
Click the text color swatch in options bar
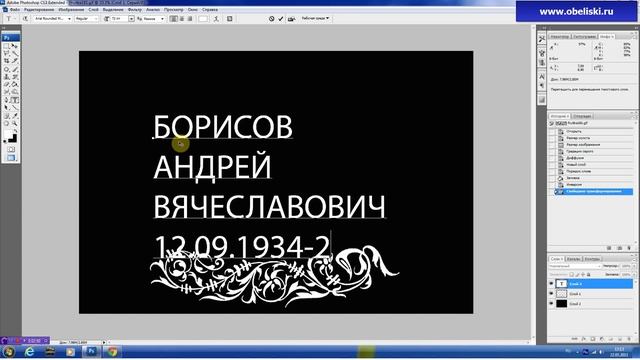pos(203,19)
